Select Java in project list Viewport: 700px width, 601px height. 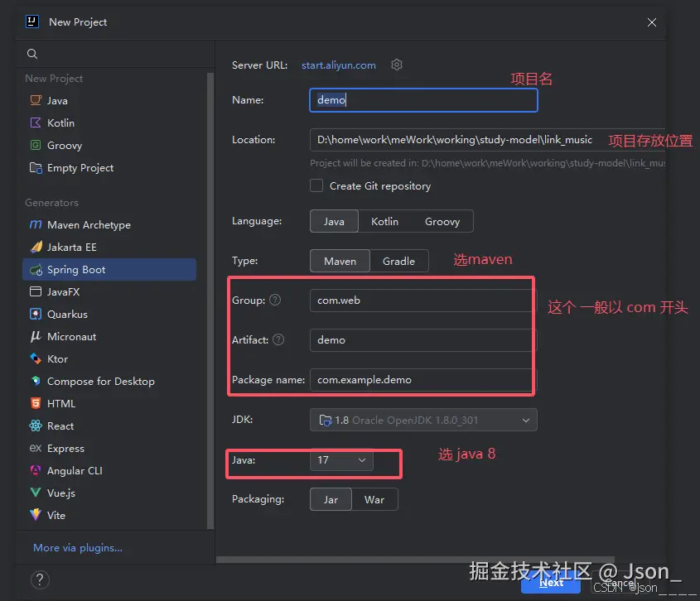coord(109,100)
